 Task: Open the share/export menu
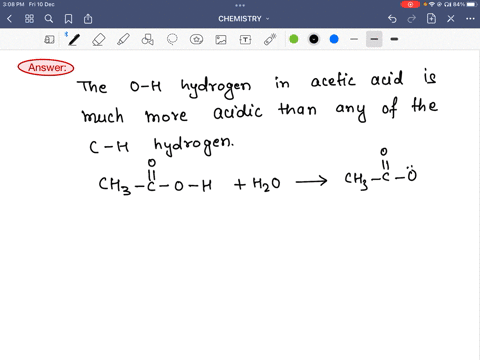88,19
